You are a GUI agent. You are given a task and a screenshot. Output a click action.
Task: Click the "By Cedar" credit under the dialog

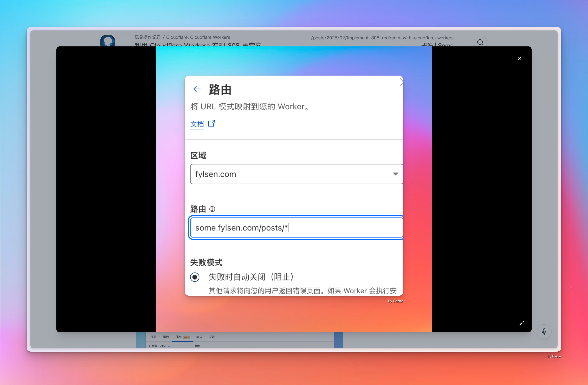pyautogui.click(x=395, y=301)
